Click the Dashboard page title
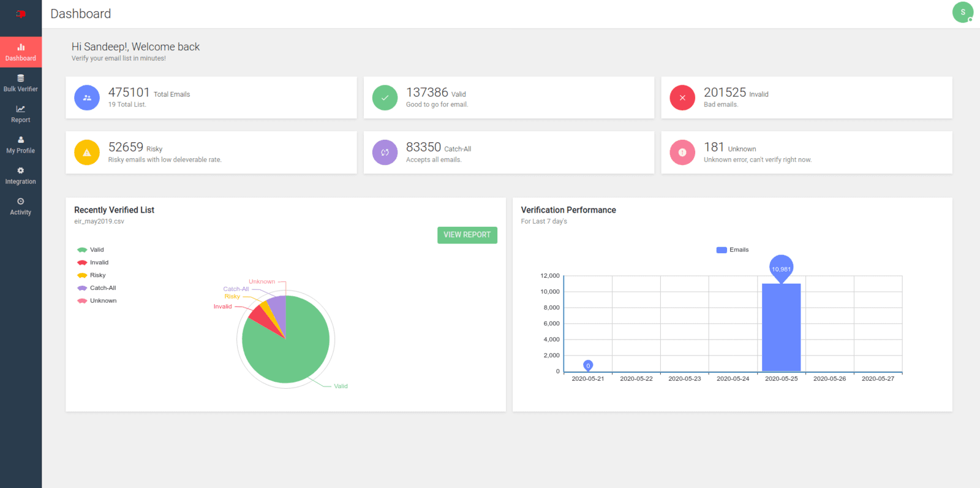This screenshot has height=488, width=980. [x=81, y=13]
